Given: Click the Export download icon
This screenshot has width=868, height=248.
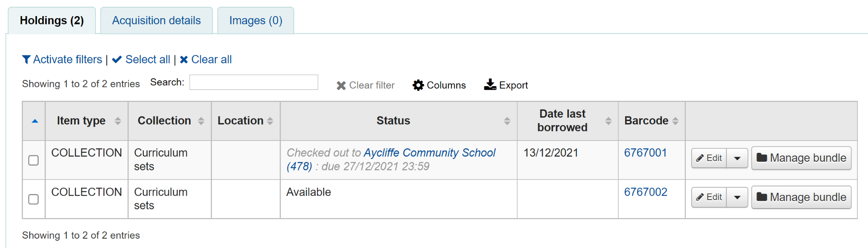Looking at the screenshot, I should coord(490,85).
